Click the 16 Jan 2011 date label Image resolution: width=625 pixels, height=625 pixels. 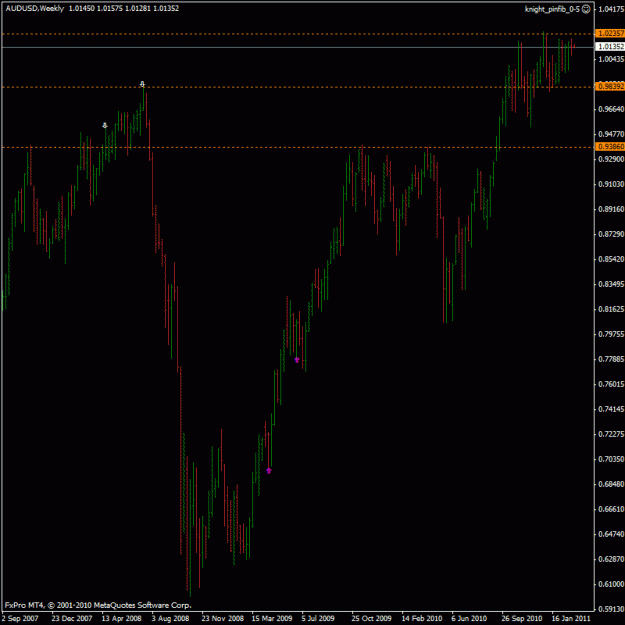coord(571,619)
